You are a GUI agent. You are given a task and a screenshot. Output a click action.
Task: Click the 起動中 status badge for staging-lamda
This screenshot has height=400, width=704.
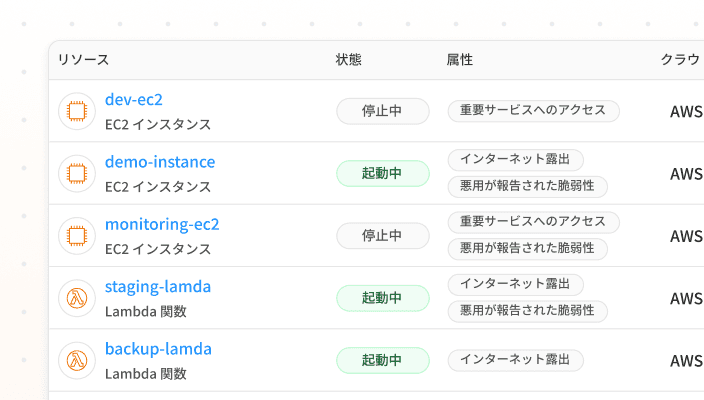(382, 298)
